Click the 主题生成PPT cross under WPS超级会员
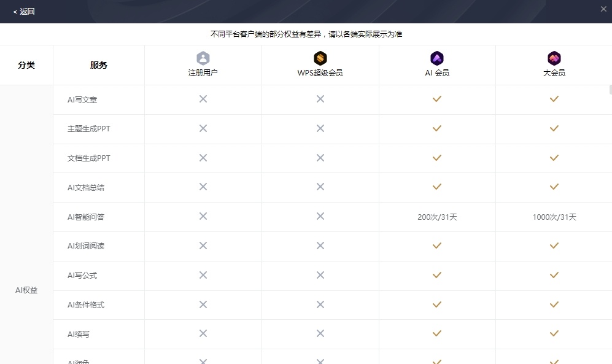 tap(320, 128)
